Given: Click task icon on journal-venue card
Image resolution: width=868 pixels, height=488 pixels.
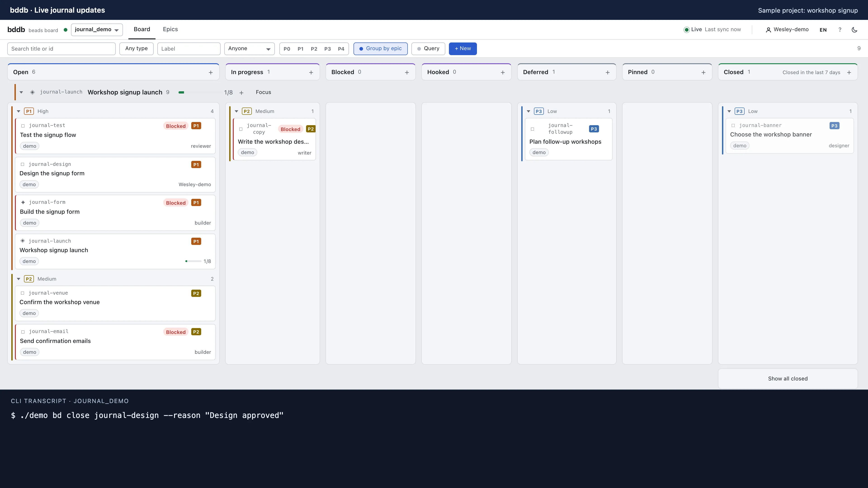Looking at the screenshot, I should pos(23,293).
